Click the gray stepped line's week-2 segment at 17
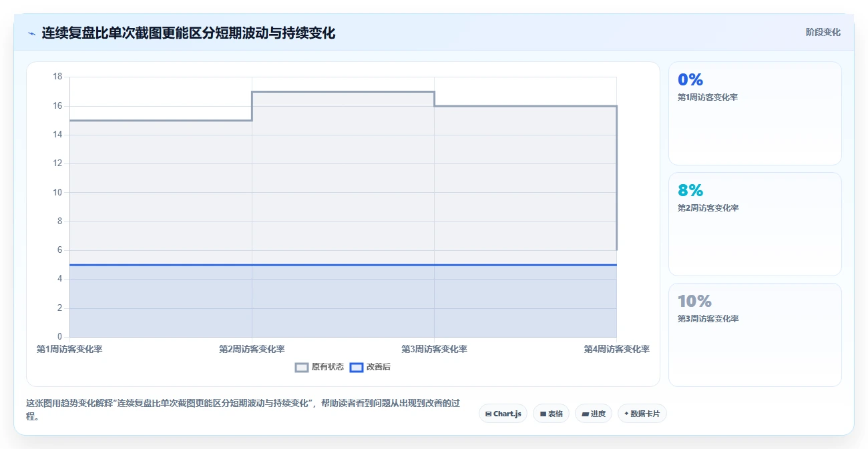This screenshot has width=868, height=449. [343, 92]
